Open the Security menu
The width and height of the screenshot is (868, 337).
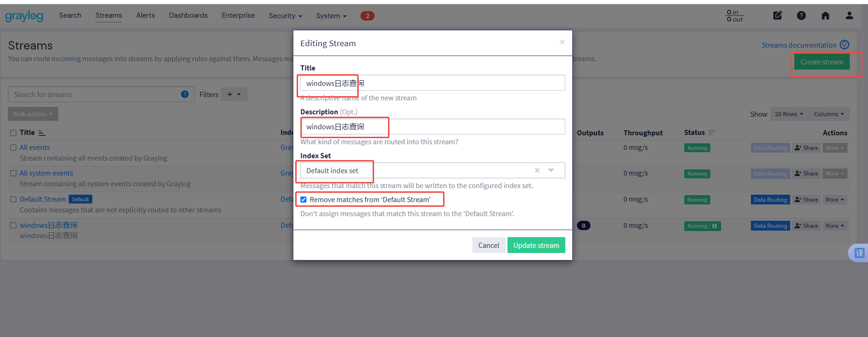point(285,16)
